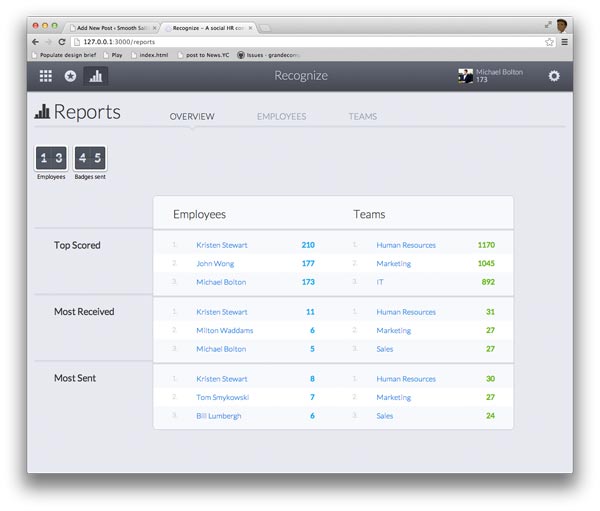Select the TEAMS reports tab
This screenshot has width=600, height=511.
[x=362, y=116]
